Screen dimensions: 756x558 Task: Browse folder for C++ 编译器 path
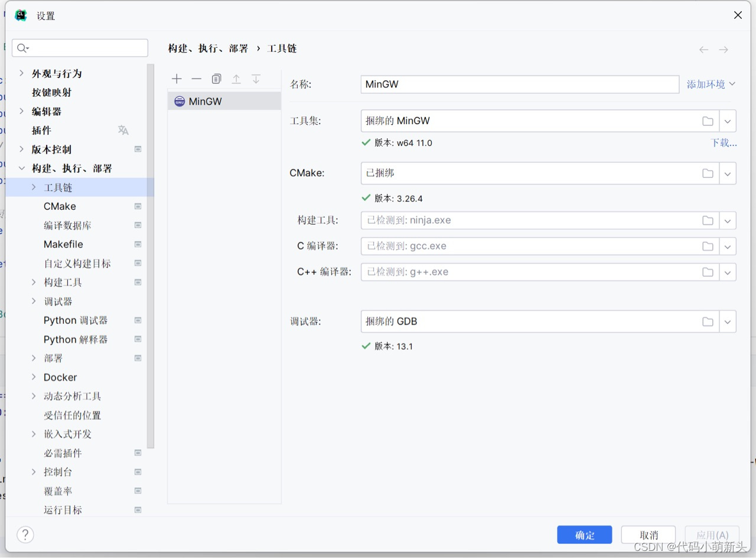tap(708, 272)
